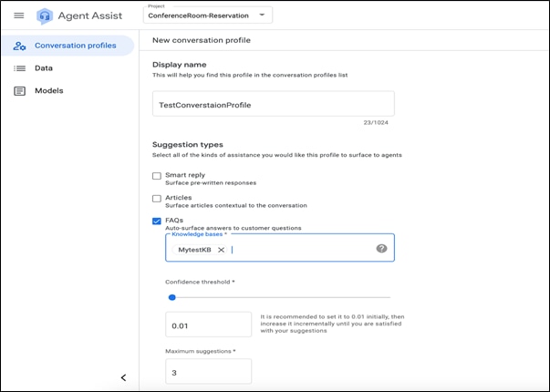Uncheck the FAQs checkbox
The width and height of the screenshot is (550, 392).
[x=157, y=222]
